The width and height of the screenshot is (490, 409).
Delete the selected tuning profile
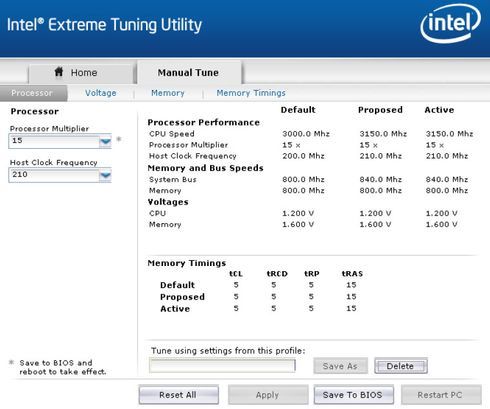[x=401, y=366]
